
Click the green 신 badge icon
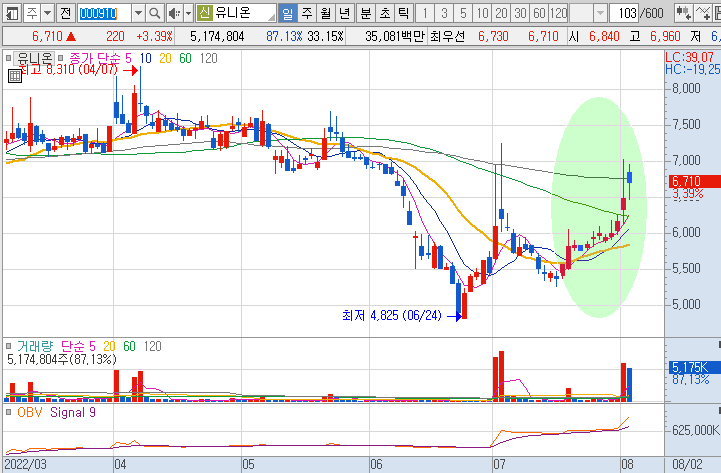click(x=204, y=13)
